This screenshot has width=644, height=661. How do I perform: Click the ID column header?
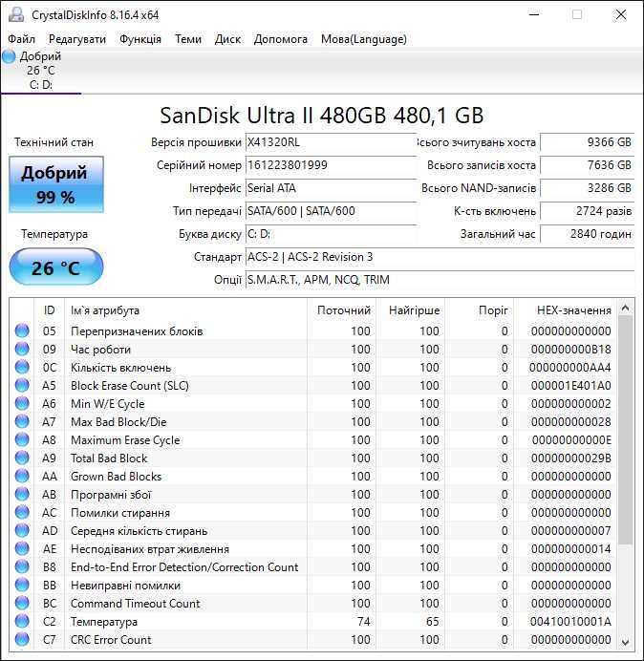pyautogui.click(x=49, y=310)
